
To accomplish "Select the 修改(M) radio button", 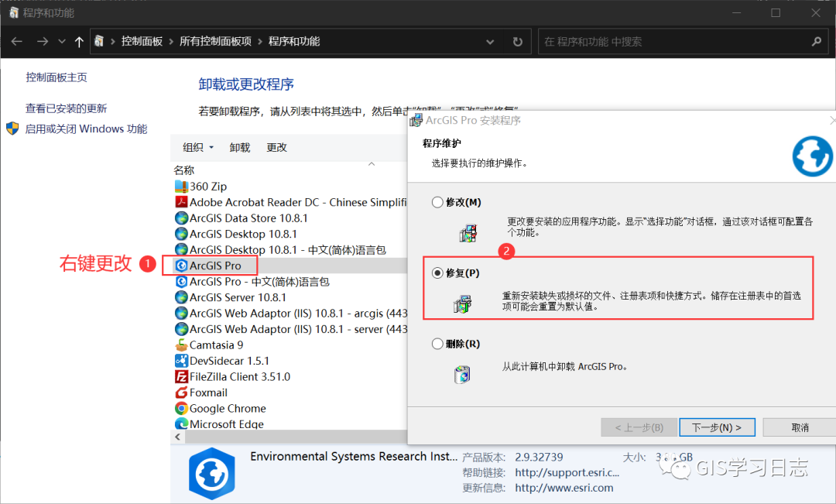I will (x=437, y=202).
